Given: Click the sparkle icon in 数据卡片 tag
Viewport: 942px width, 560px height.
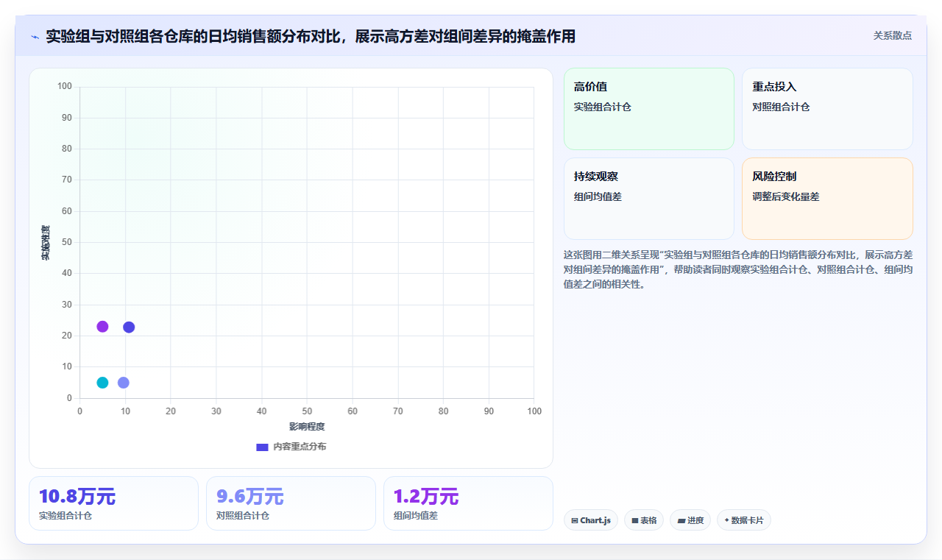Looking at the screenshot, I should pyautogui.click(x=726, y=520).
